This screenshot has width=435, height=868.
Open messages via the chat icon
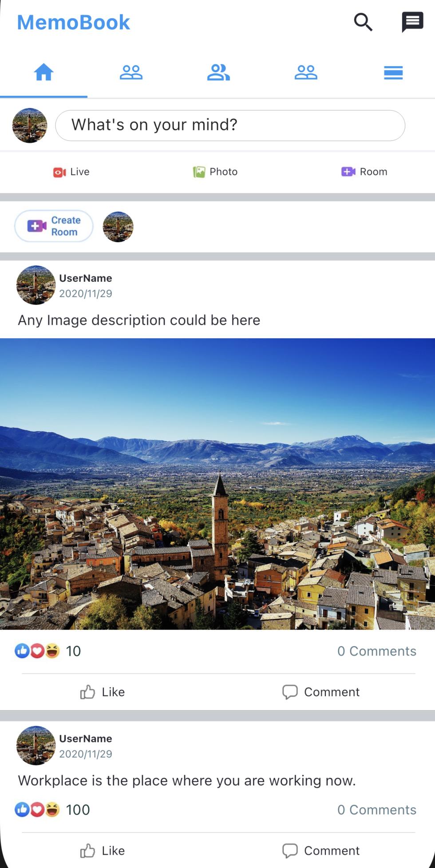[x=412, y=22]
